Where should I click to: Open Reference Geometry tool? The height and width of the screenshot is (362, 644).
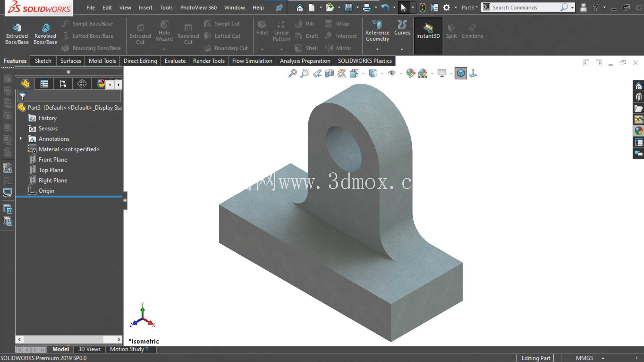377,30
